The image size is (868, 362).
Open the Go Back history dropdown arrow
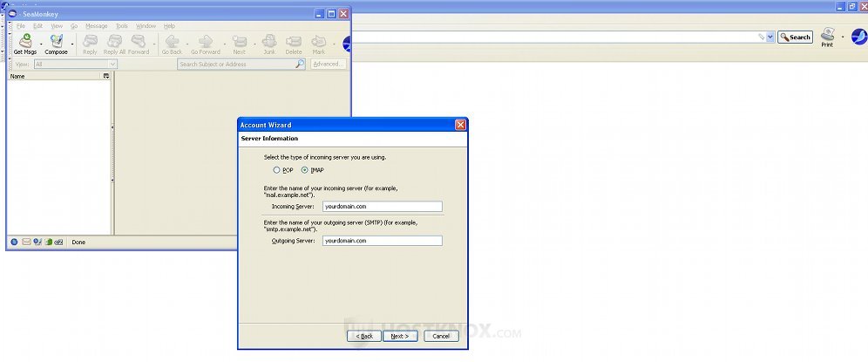(x=186, y=44)
